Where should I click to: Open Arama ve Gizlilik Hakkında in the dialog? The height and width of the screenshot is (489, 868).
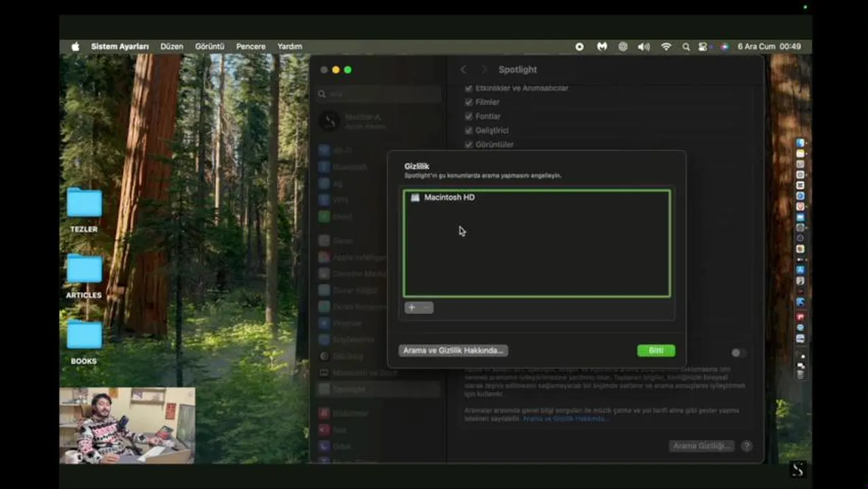pos(453,350)
